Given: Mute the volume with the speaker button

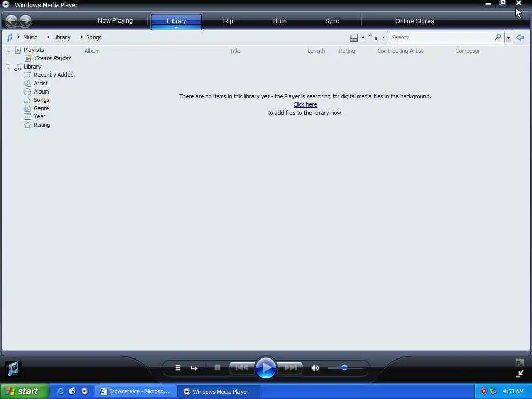Looking at the screenshot, I should (315, 368).
